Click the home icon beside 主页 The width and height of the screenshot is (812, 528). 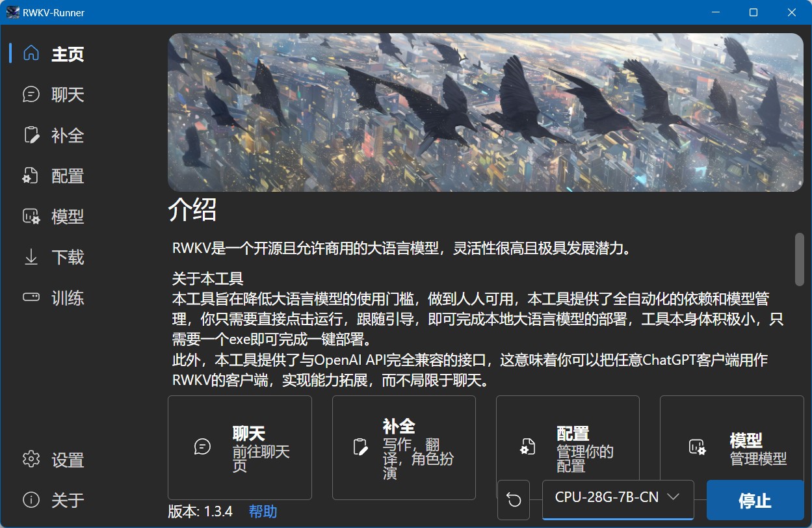click(31, 53)
